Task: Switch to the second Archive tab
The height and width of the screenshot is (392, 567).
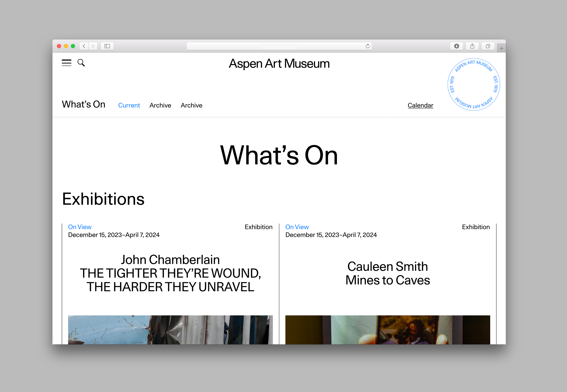Action: pos(191,105)
